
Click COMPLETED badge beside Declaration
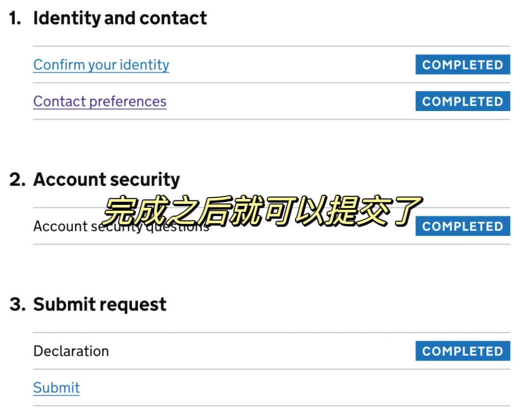click(x=462, y=351)
